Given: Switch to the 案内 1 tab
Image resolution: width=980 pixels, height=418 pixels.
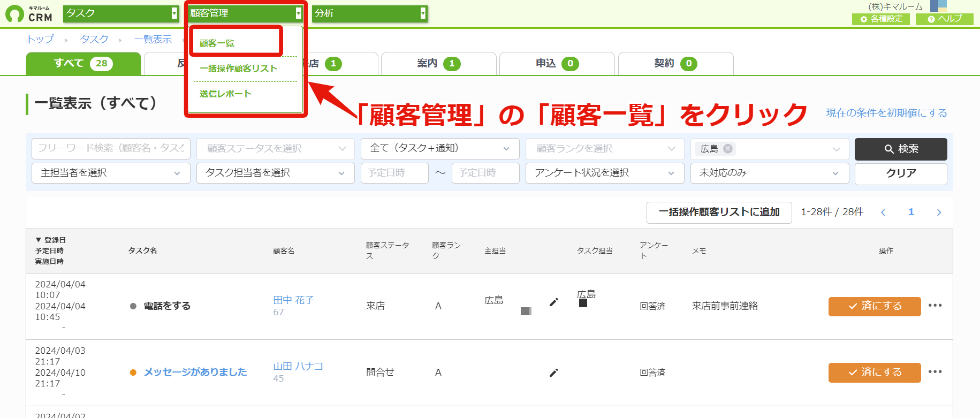Looking at the screenshot, I should (x=438, y=64).
